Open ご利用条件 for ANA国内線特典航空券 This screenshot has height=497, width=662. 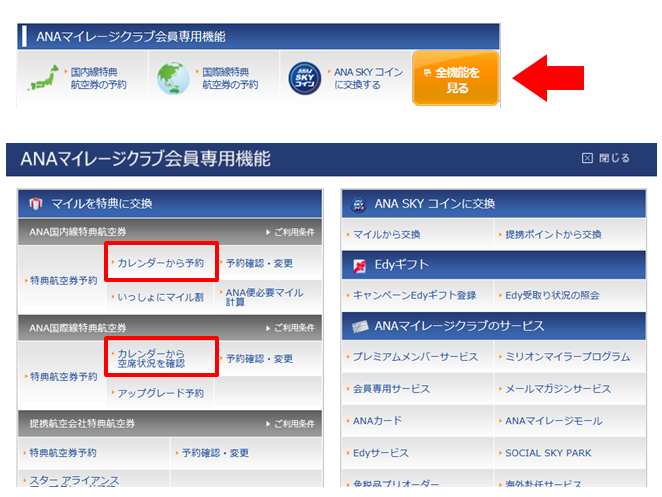point(290,232)
